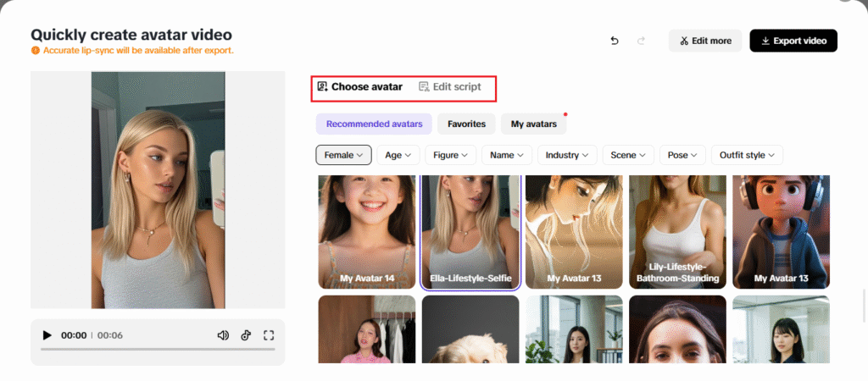Click the redo arrow icon
Screen dimensions: 868x381
point(641,41)
